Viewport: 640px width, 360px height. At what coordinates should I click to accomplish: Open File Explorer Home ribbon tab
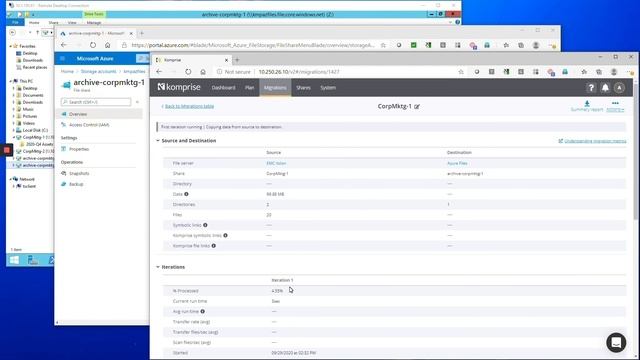pos(34,23)
